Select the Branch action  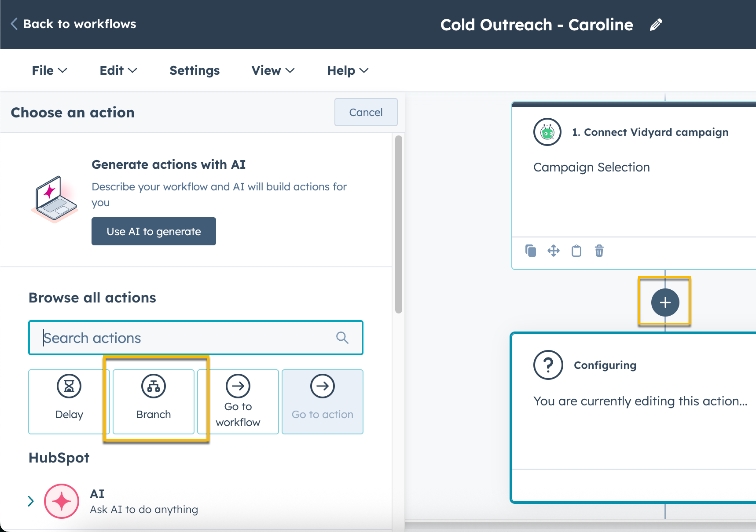[153, 401]
